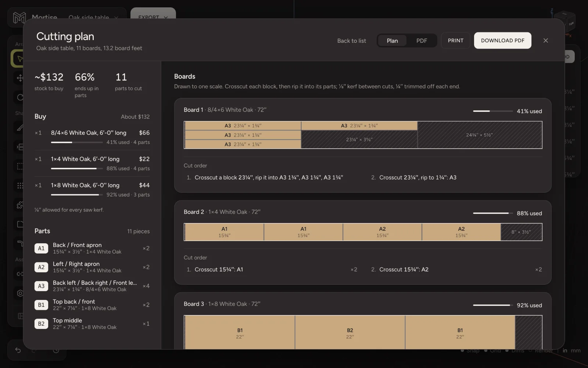Close the Cutting plan dialog with X
This screenshot has width=588, height=368.
tap(545, 40)
